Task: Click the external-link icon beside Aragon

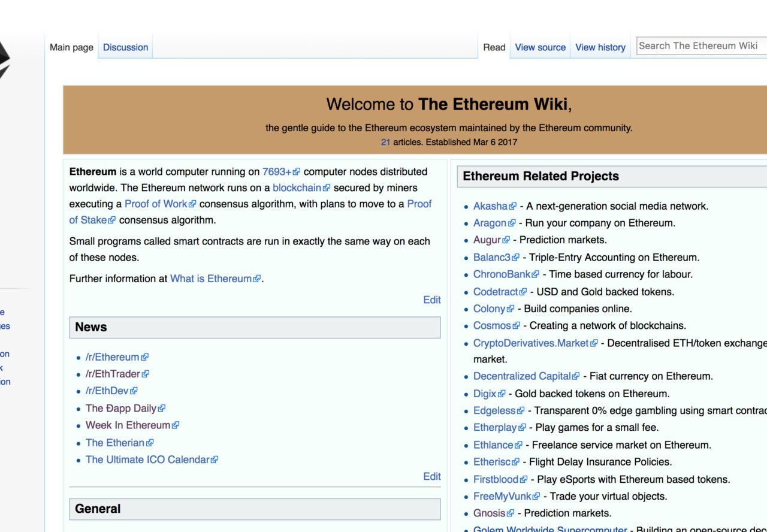Action: point(512,223)
